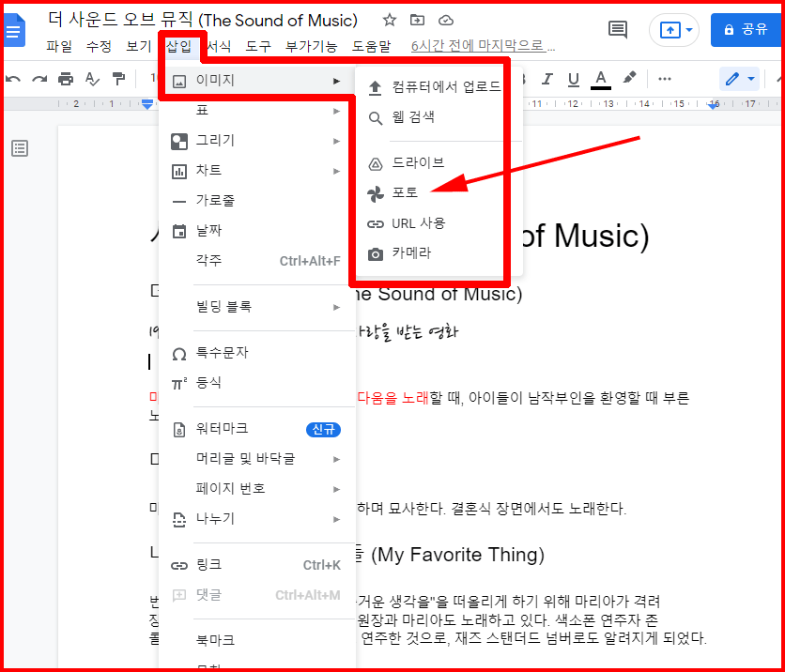This screenshot has width=785, height=672.
Task: Open the 보기 menu
Action: pos(139,47)
